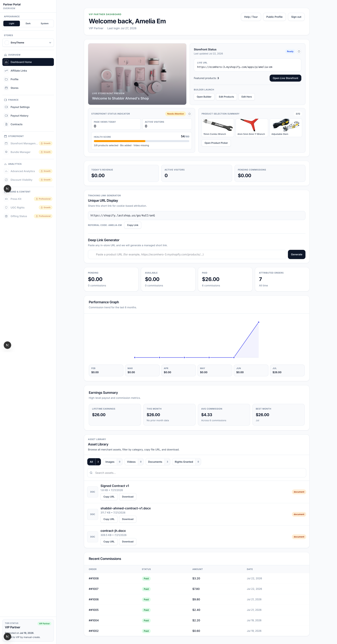337x644 pixels.
Task: Select the Documents filter tab
Action: (x=158, y=462)
